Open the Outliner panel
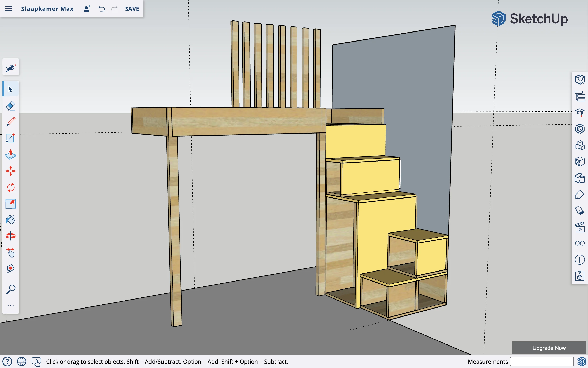 (580, 96)
